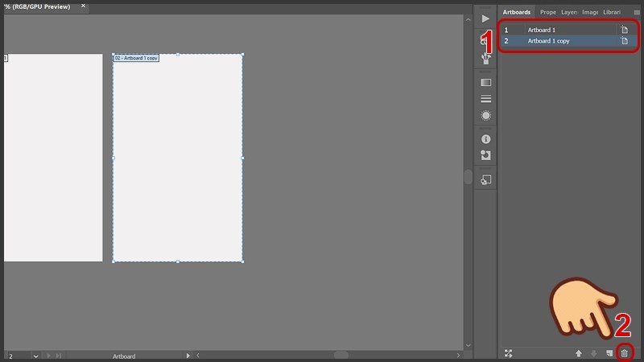The width and height of the screenshot is (644, 362).
Task: Open the Appearance sun-shaped panel icon
Action: [485, 116]
